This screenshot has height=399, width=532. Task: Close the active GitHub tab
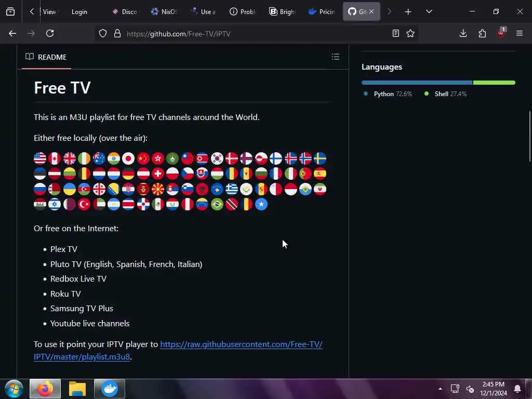(371, 11)
